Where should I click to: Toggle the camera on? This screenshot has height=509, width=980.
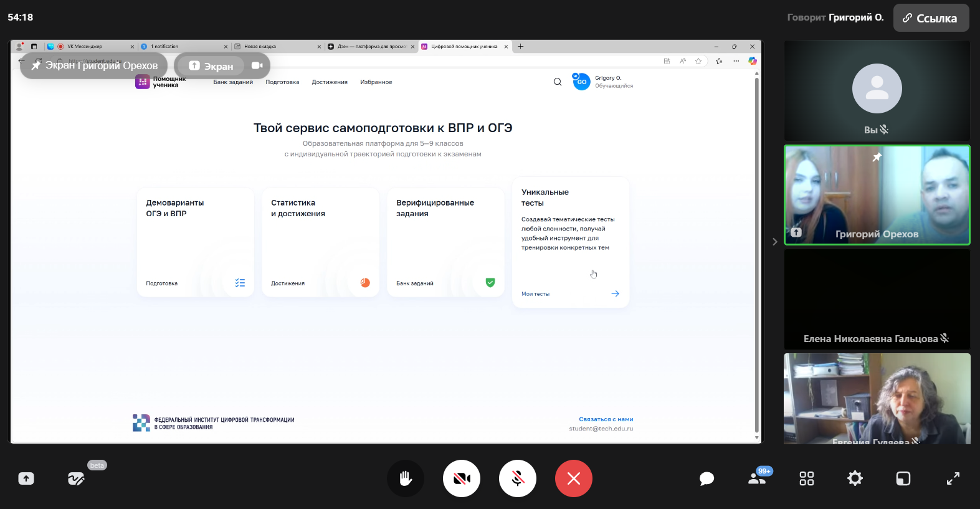tap(462, 478)
